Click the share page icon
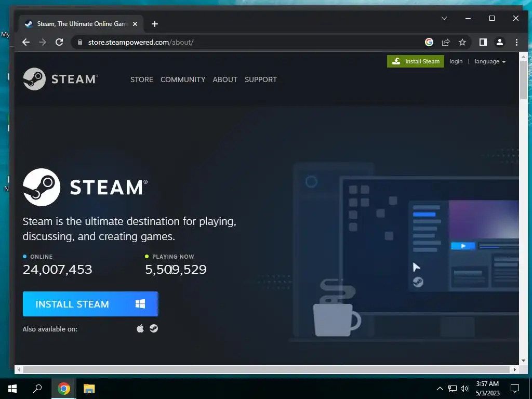Viewport: 532px width, 399px height. [445, 42]
